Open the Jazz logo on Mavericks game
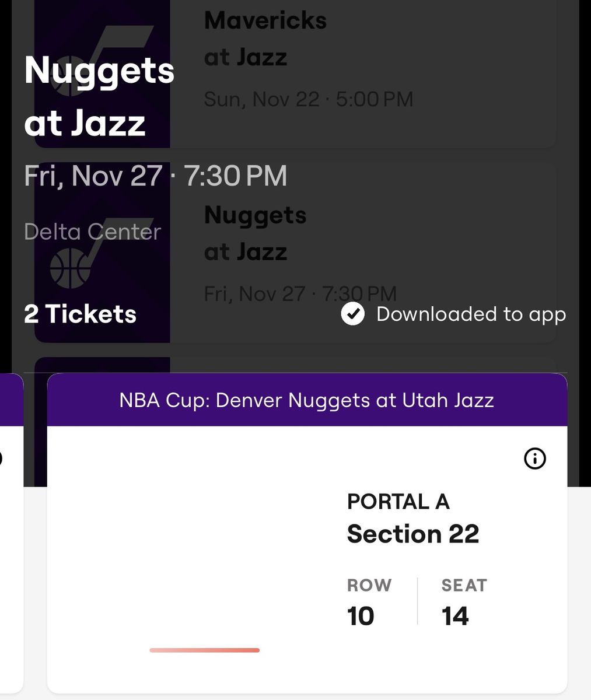591x700 pixels. point(103,73)
